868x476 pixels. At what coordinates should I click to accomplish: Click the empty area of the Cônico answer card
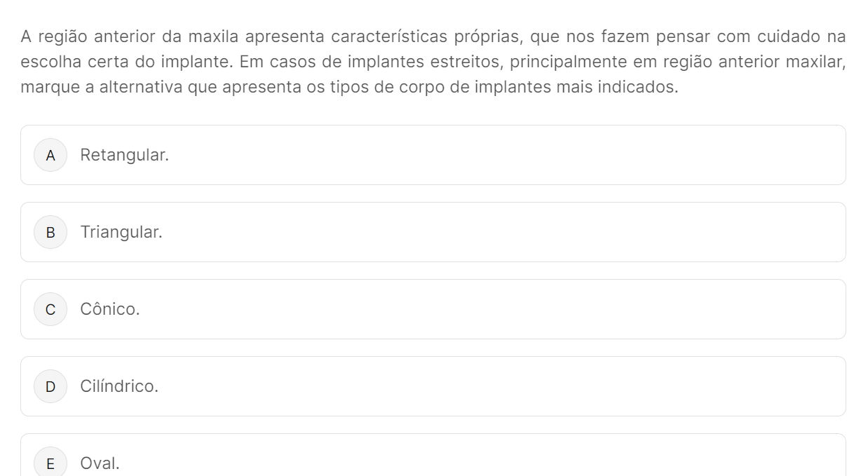(491, 309)
